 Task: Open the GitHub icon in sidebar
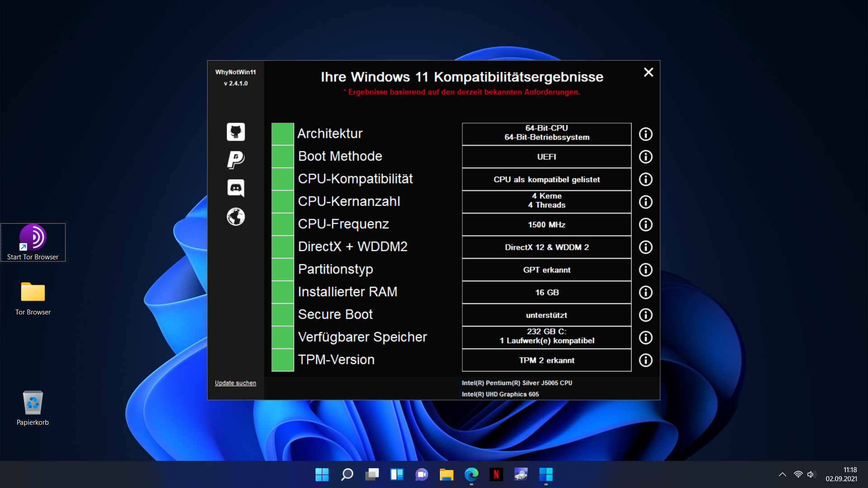[236, 132]
